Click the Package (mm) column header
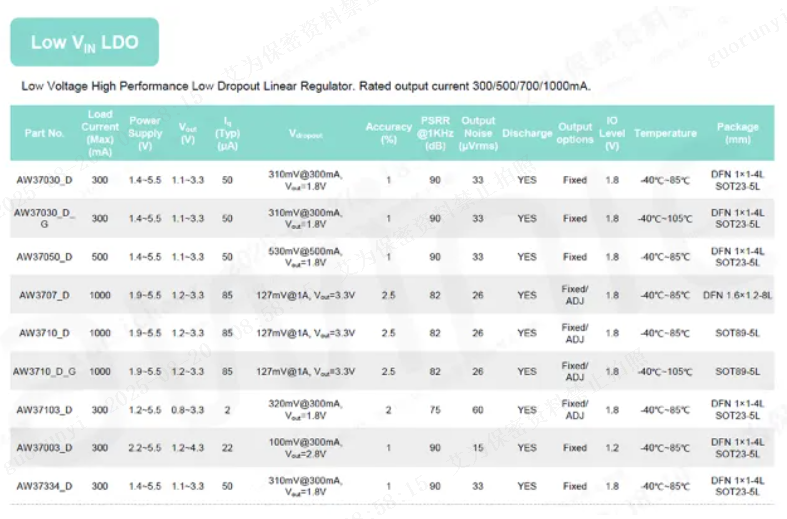The width and height of the screenshot is (787, 519). click(737, 133)
